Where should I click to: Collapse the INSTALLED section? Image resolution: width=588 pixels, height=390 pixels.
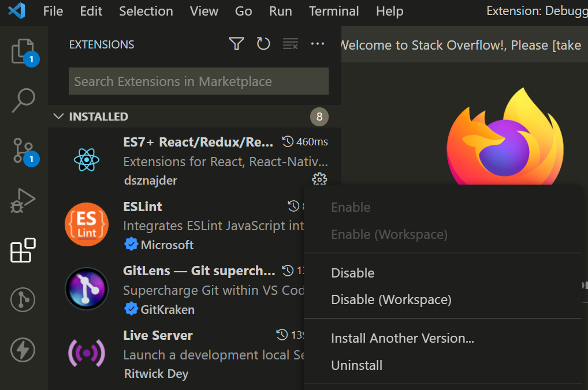58,116
